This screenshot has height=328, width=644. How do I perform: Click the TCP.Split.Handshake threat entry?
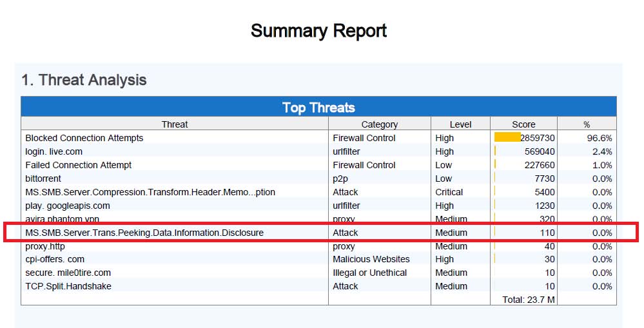68,286
